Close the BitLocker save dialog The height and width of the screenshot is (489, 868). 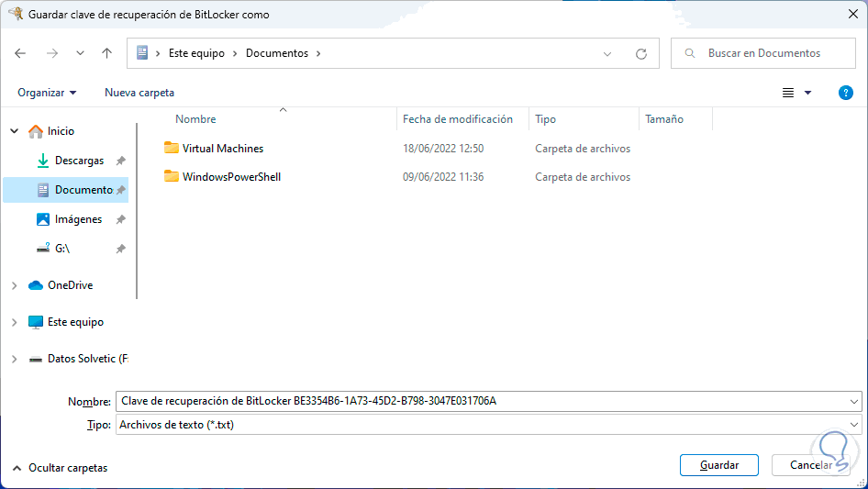(x=853, y=14)
